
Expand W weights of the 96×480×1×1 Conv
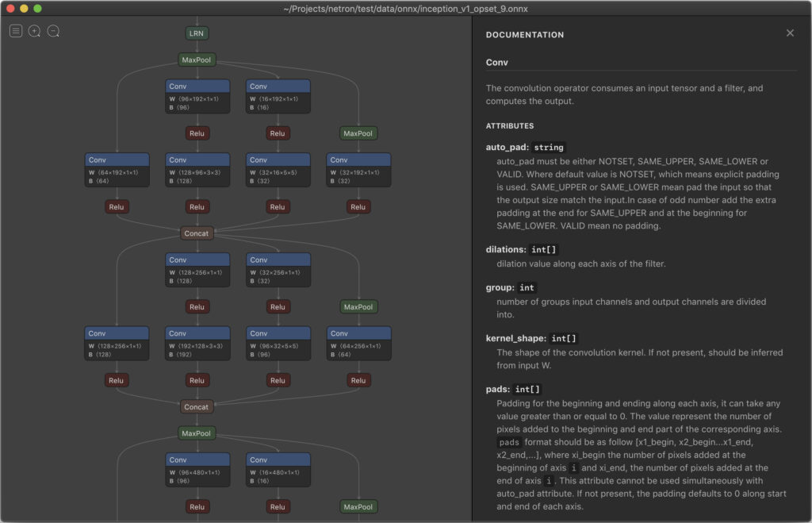click(197, 471)
